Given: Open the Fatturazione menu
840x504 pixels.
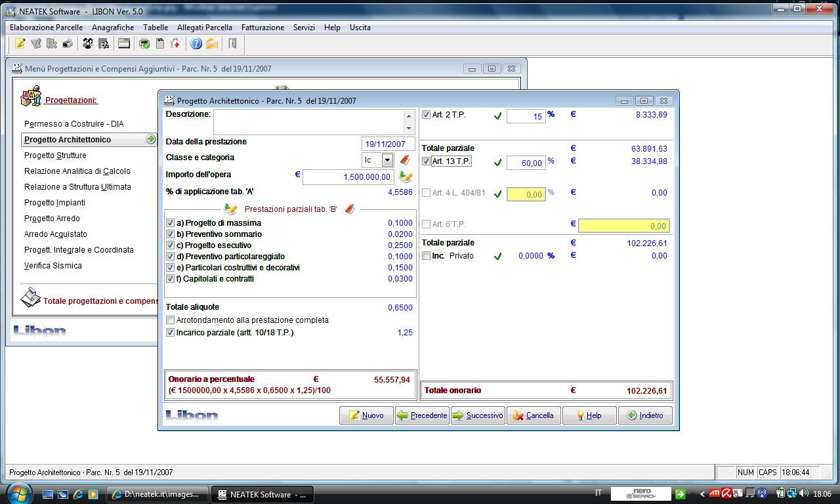Looking at the screenshot, I should point(262,28).
